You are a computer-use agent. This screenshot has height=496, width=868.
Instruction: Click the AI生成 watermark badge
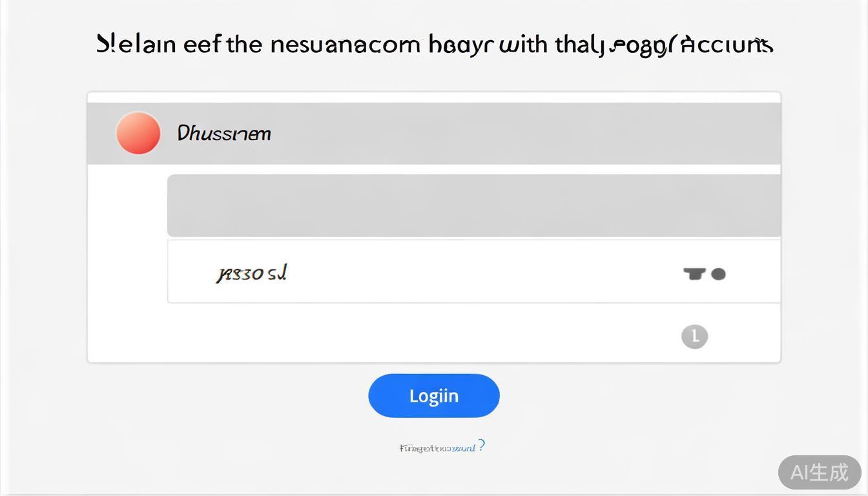(819, 472)
